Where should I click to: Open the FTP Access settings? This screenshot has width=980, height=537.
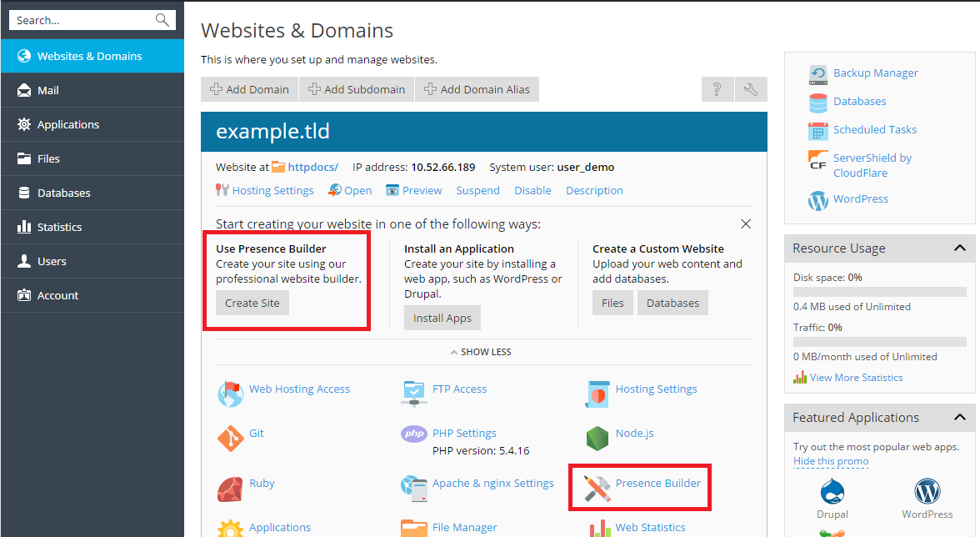pos(459,389)
